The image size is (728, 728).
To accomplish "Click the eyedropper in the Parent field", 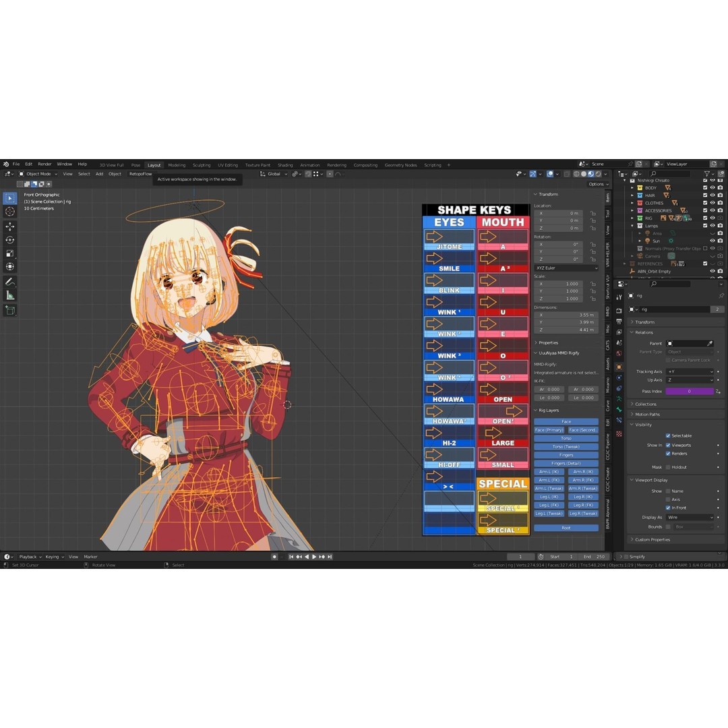I will click(710, 344).
